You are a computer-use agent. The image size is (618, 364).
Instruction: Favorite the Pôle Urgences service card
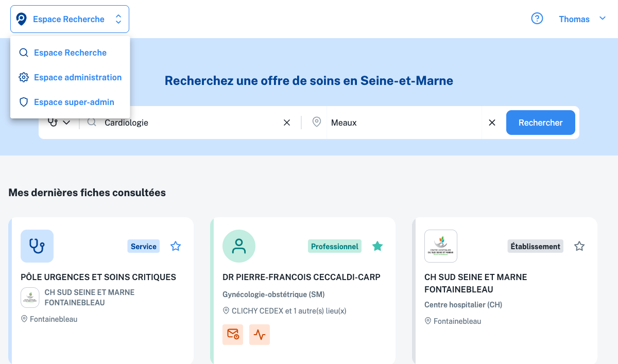(176, 246)
